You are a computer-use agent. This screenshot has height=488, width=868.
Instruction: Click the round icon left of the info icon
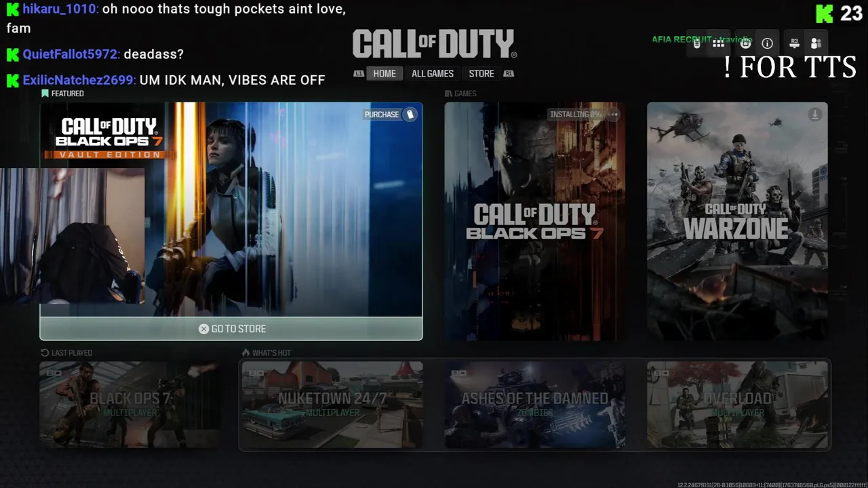coord(745,43)
